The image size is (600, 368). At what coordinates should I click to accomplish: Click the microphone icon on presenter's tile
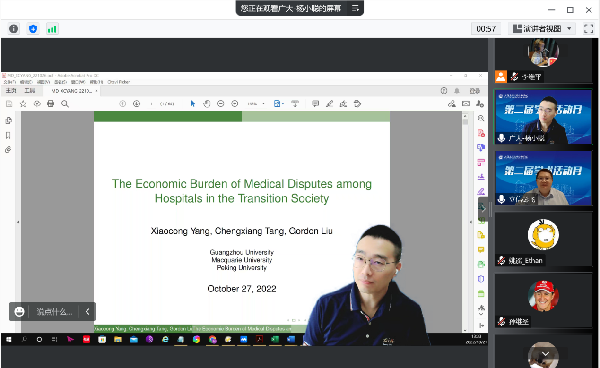[x=501, y=138]
